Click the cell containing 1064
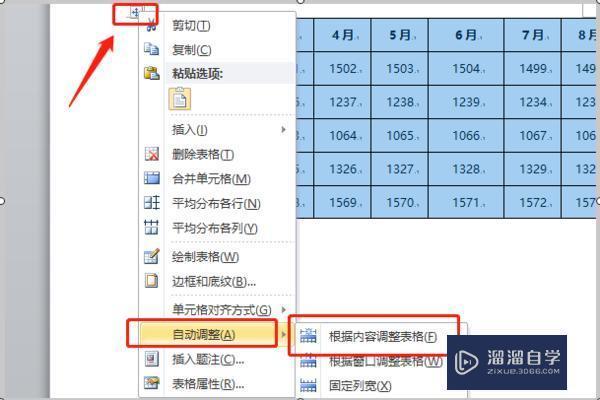The height and width of the screenshot is (400, 600). coord(342,135)
